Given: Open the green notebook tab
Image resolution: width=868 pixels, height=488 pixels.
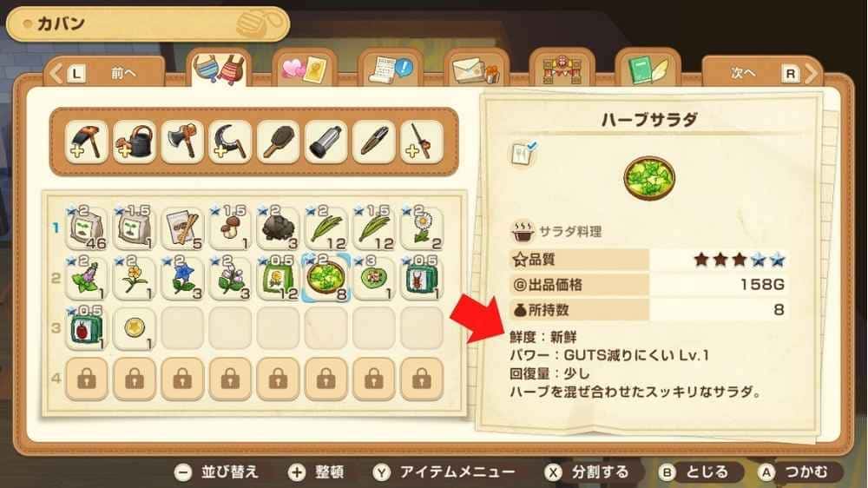Looking at the screenshot, I should point(648,69).
